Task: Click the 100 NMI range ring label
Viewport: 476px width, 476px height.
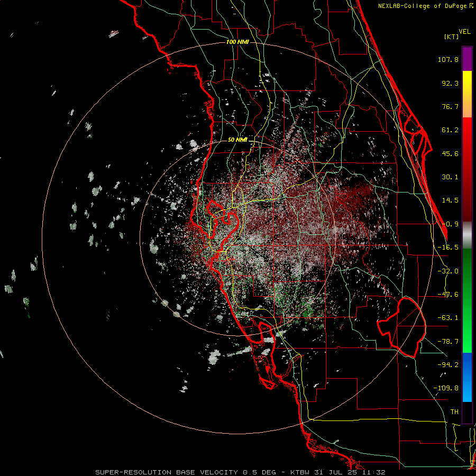Action: [237, 42]
